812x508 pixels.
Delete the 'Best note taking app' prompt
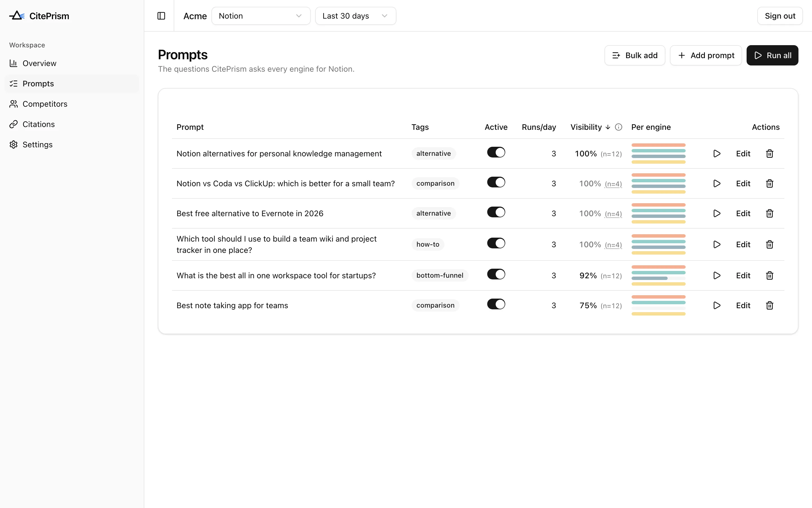(x=769, y=305)
